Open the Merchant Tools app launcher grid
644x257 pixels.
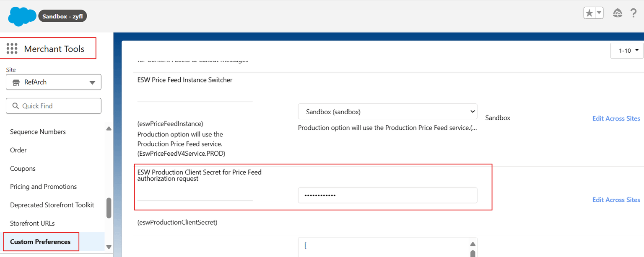pos(12,49)
